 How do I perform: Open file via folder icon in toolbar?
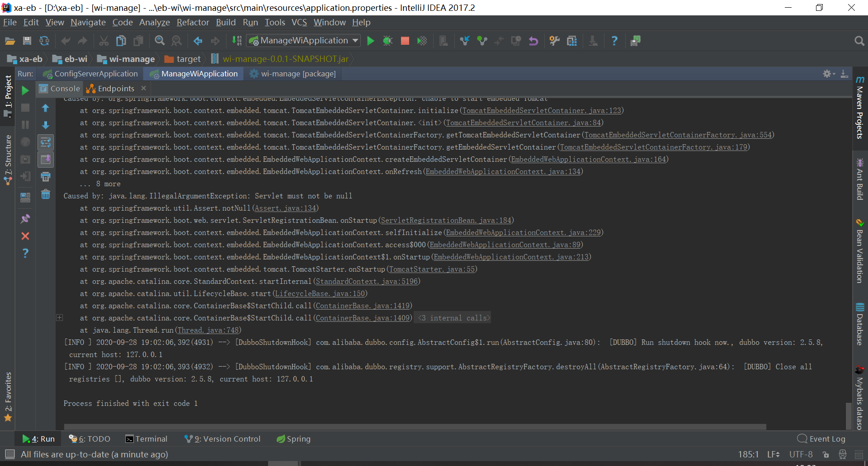click(10, 41)
